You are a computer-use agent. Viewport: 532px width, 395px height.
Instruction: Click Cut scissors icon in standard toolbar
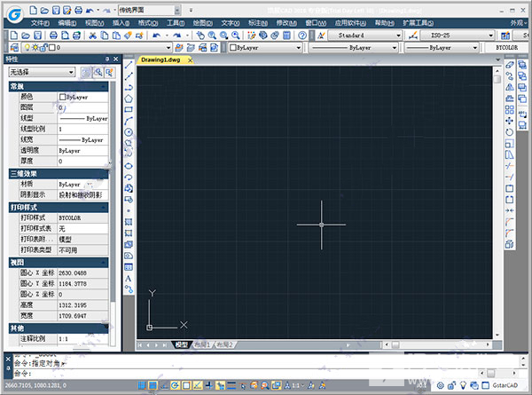[92, 36]
